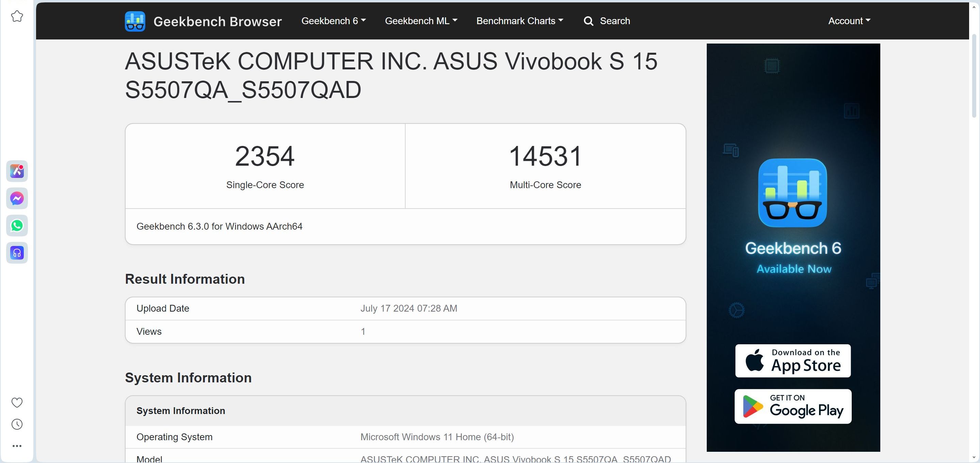Open WhatsApp in the sidebar
Viewport: 980px width, 463px height.
[x=17, y=226]
